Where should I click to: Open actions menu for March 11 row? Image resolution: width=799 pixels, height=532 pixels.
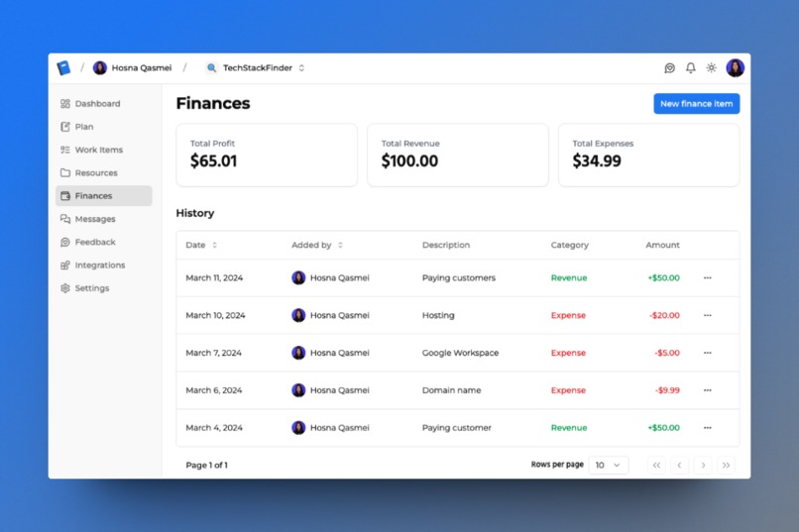(x=707, y=278)
